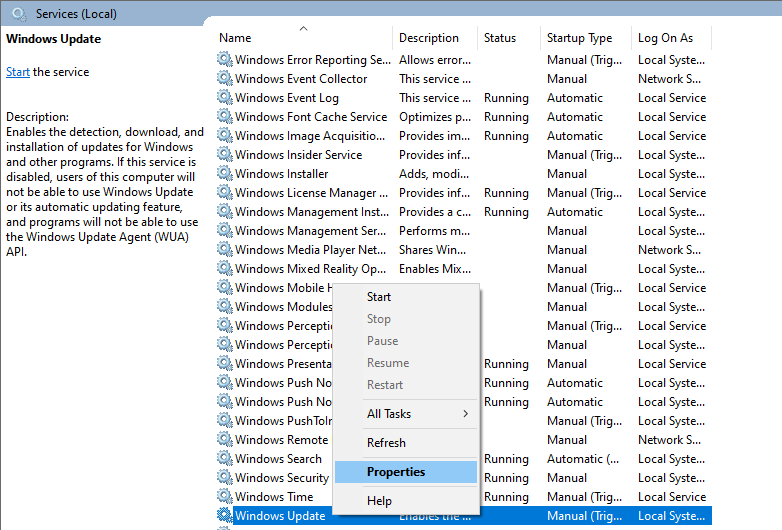782x530 pixels.
Task: Click the Windows Update gear icon
Action: coord(225,515)
